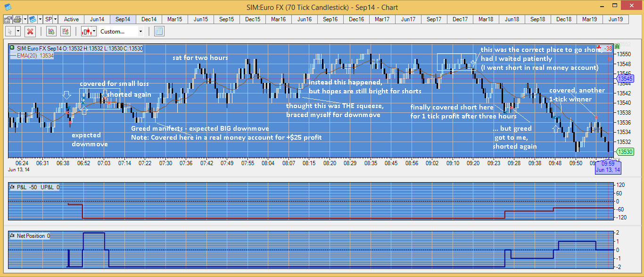Expand the candlestick chart type dropdown
644x277 pixels.
pyautogui.click(x=94, y=32)
